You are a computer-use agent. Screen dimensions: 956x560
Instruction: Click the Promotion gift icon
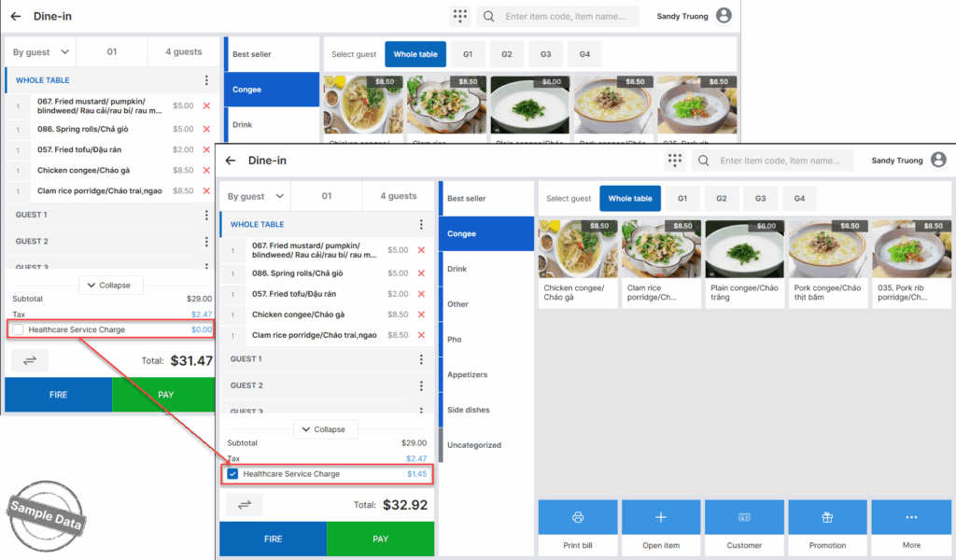pos(827,517)
